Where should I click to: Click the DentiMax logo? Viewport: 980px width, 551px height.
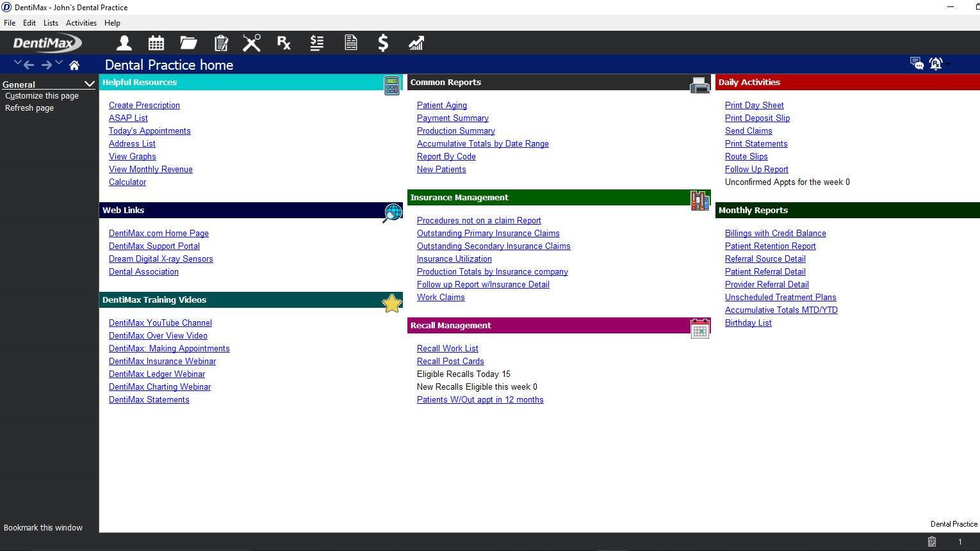pos(47,44)
